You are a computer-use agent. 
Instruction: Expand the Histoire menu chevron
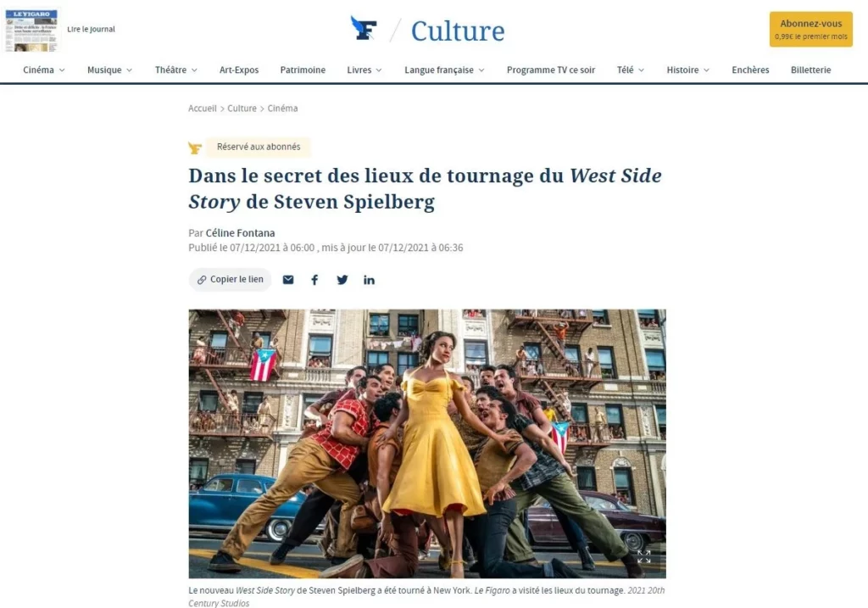[x=706, y=70]
